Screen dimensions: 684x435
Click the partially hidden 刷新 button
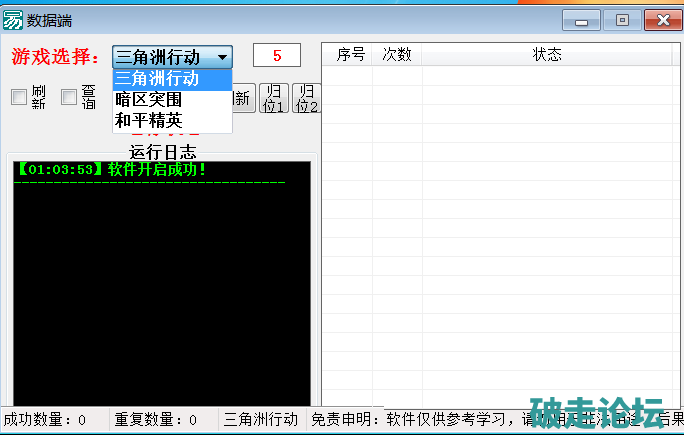(243, 98)
